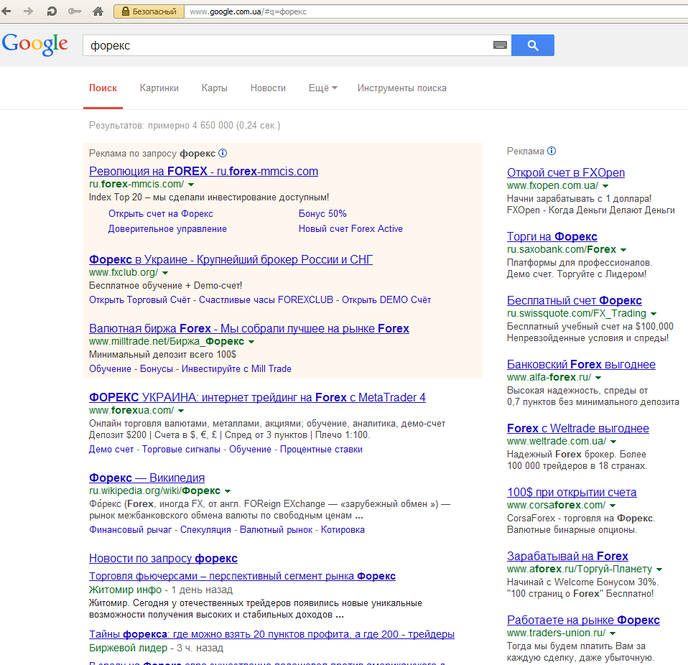Screen dimensions: 688x665
Task: Open 'Forex с Weltrade выгоднее' ad
Action: pos(578,428)
